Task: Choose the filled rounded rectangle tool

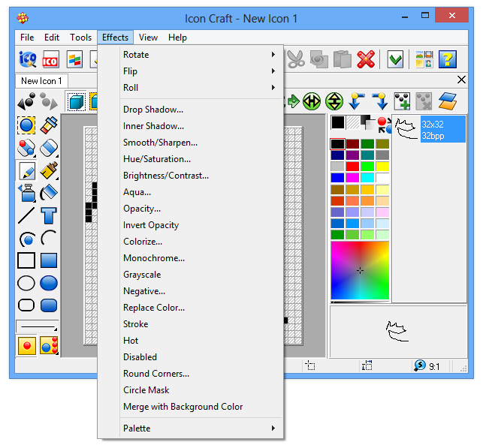Action: 49,305
